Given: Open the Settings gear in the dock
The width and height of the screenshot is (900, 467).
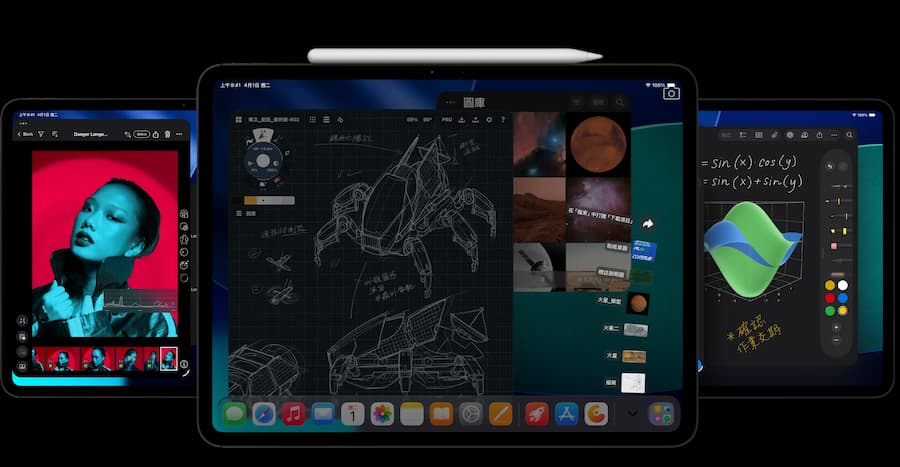Looking at the screenshot, I should pos(471,414).
